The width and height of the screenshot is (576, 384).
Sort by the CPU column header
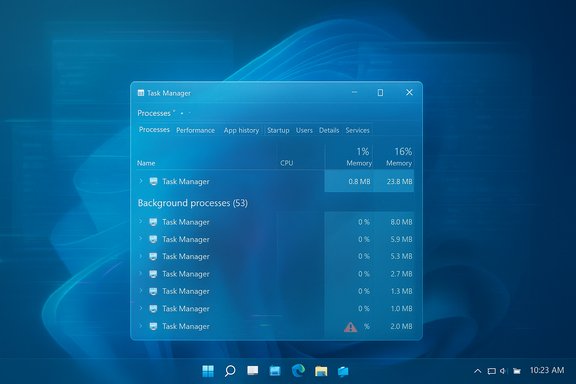click(x=287, y=163)
